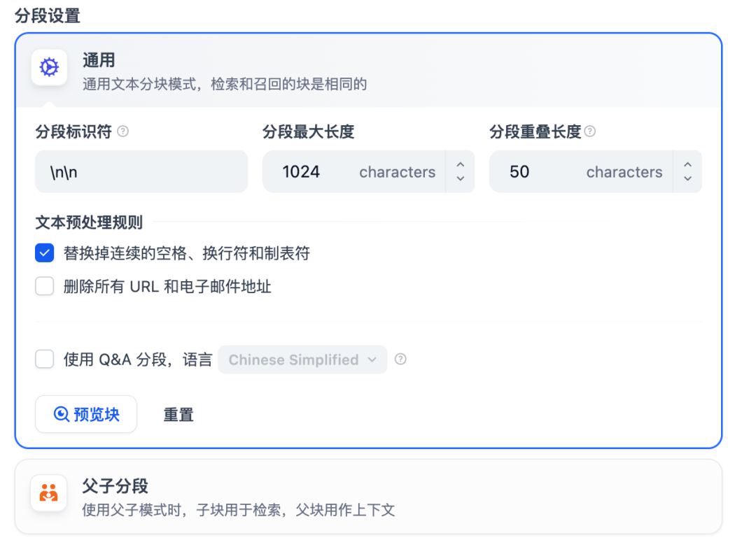
Task: Click the help icon after the language selector
Action: point(400,360)
